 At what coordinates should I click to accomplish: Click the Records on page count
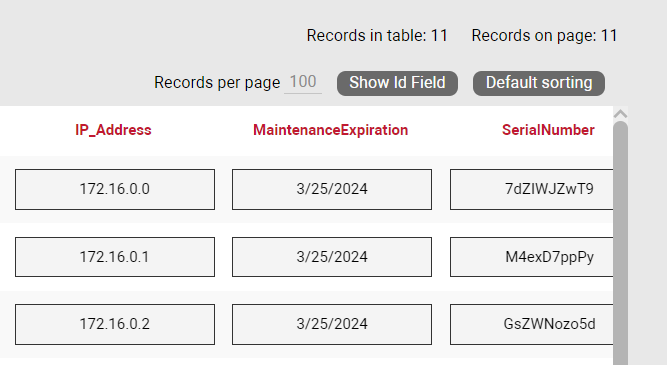[x=544, y=36]
